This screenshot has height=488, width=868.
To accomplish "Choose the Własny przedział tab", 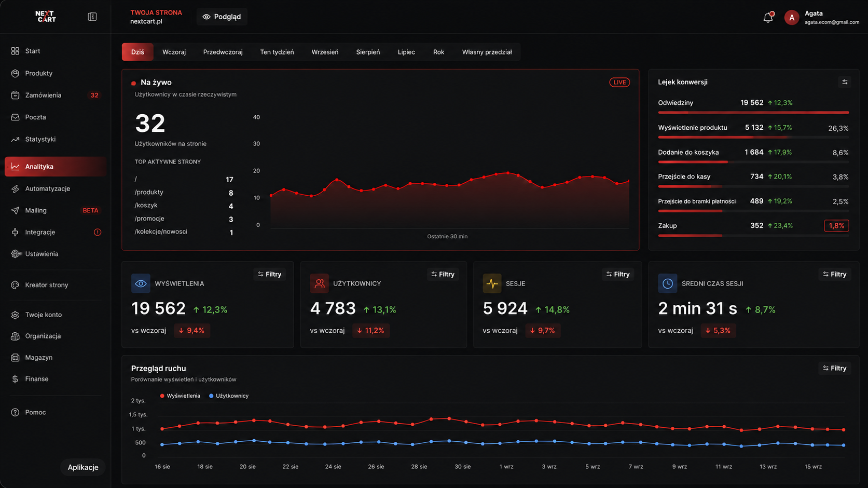I will point(487,52).
